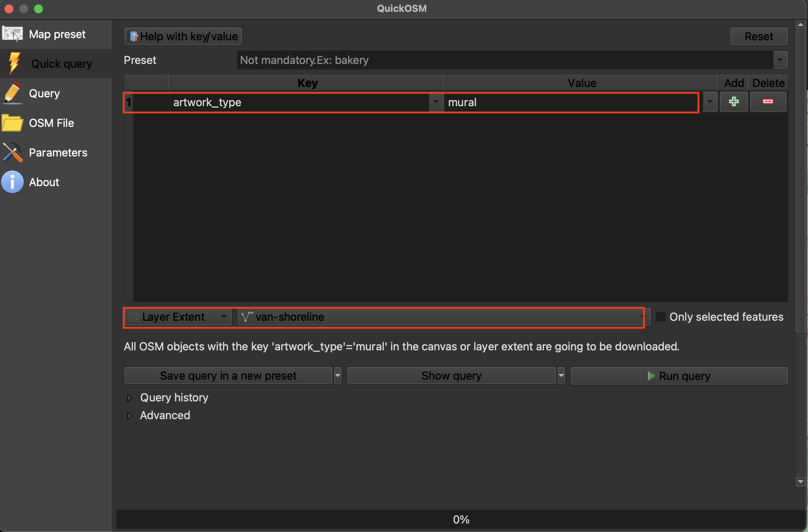
Task: Open the OSM File folder icon
Action: 12,123
